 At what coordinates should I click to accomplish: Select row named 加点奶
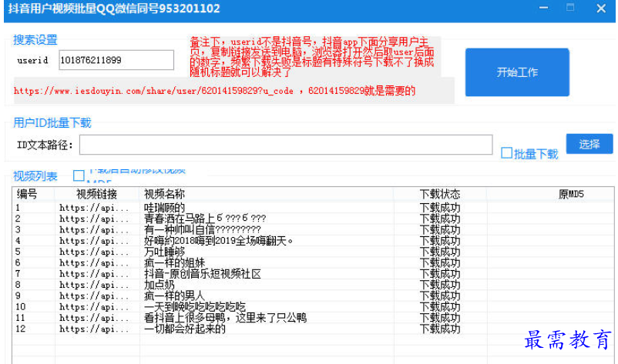[x=314, y=285]
